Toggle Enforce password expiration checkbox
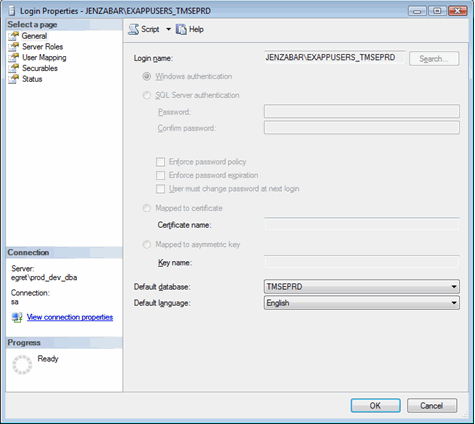This screenshot has width=475, height=424. (161, 175)
